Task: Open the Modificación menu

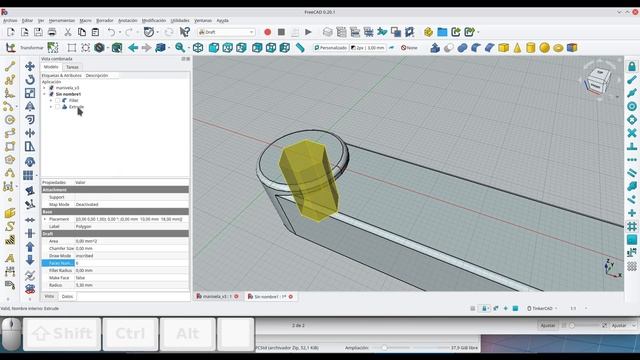Action: pyautogui.click(x=154, y=20)
